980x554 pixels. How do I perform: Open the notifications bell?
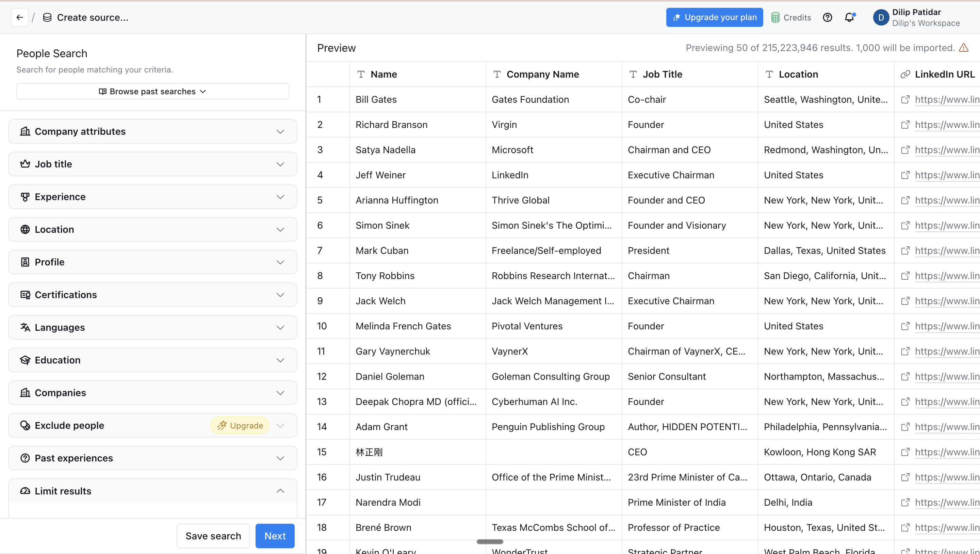coord(849,17)
